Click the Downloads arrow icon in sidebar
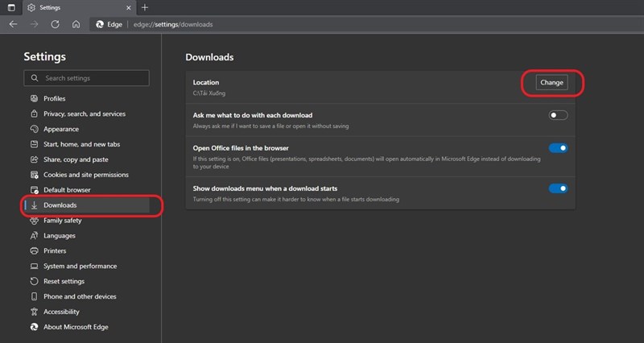The width and height of the screenshot is (644, 343). [34, 205]
